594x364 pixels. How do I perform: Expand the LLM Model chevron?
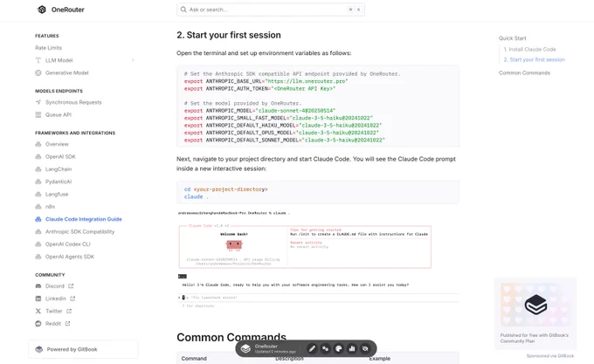coord(133,60)
